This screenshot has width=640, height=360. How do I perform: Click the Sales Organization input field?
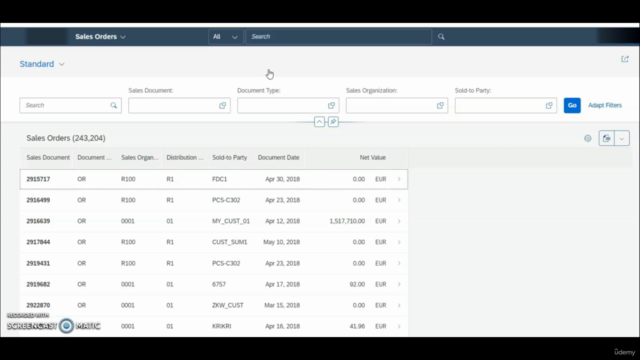coord(397,105)
